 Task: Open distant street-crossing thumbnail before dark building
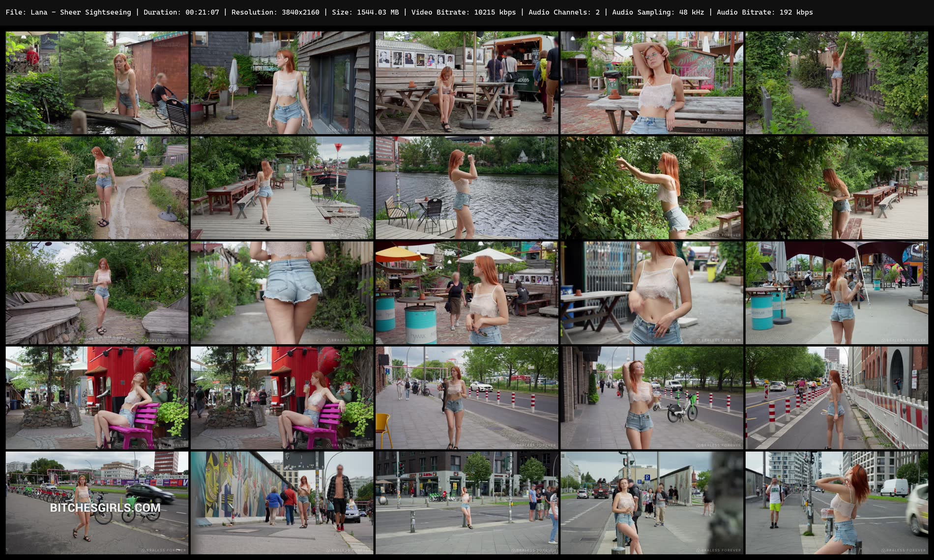click(467, 503)
